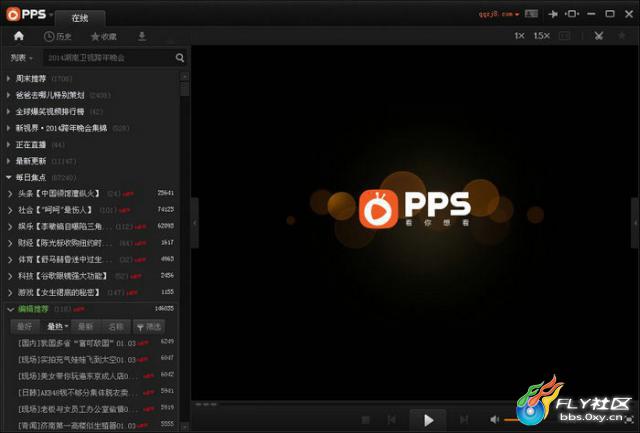Click the scissors clip tool icon
Screen dimensions: 640x433
point(599,36)
